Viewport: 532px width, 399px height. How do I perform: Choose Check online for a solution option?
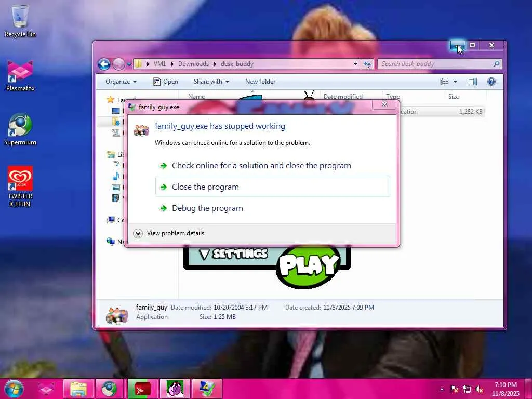tap(272, 166)
